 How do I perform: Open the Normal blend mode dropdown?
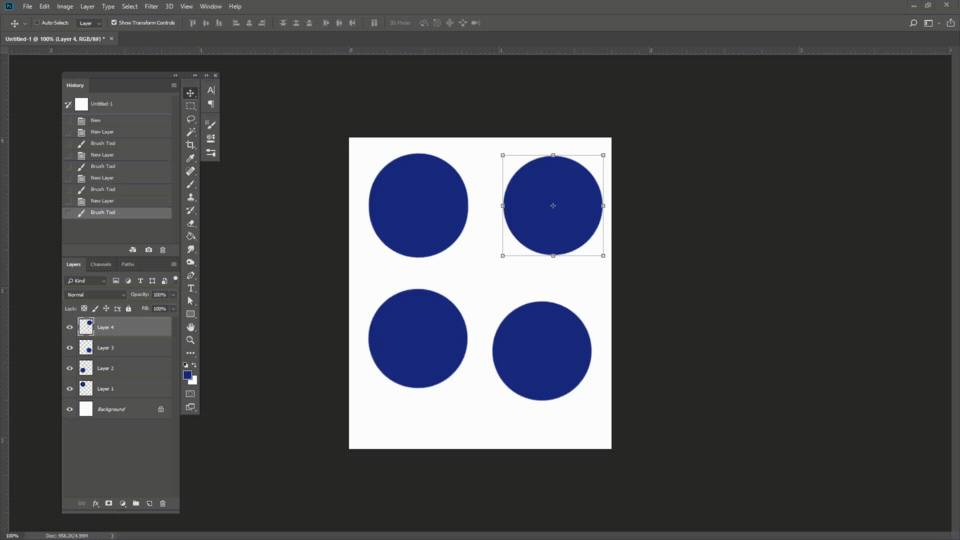tap(96, 295)
